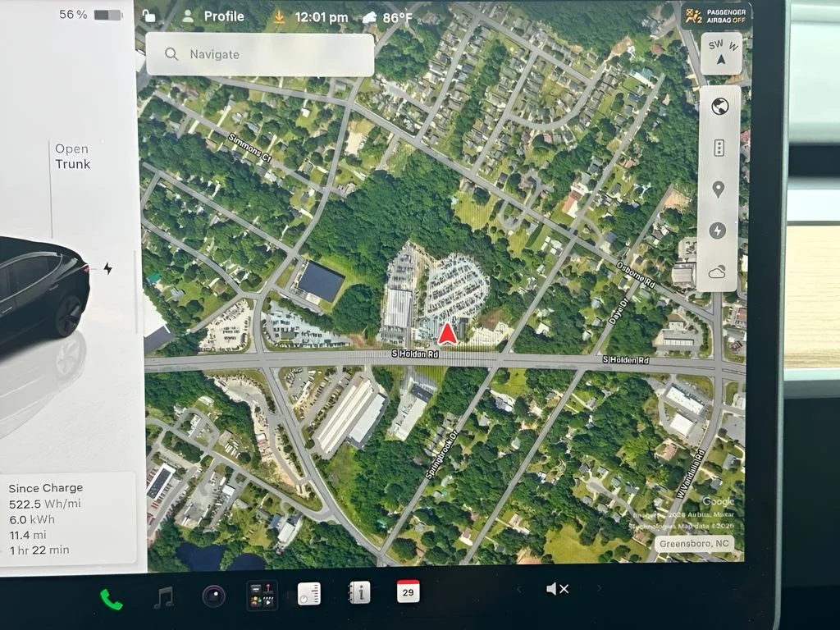Screen dimensions: 840x630
Task: Unmute the volume speaker icon
Action: tap(557, 589)
